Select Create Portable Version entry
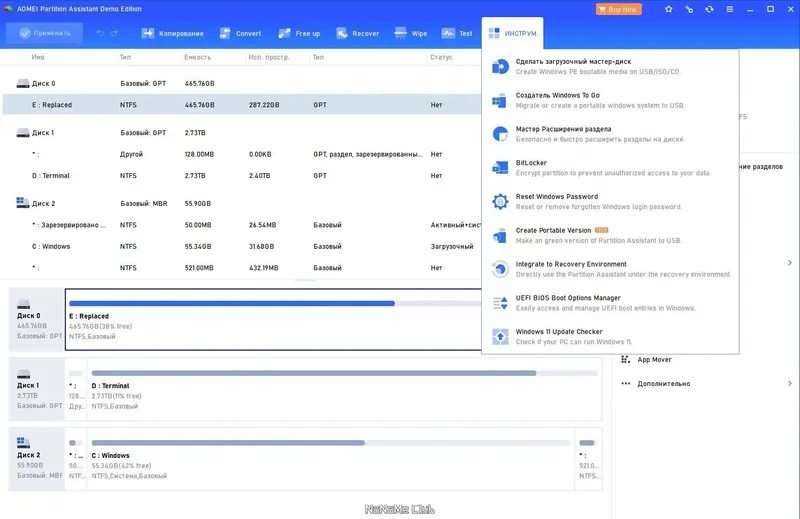Viewport: 800px width, 519px height. coord(610,235)
